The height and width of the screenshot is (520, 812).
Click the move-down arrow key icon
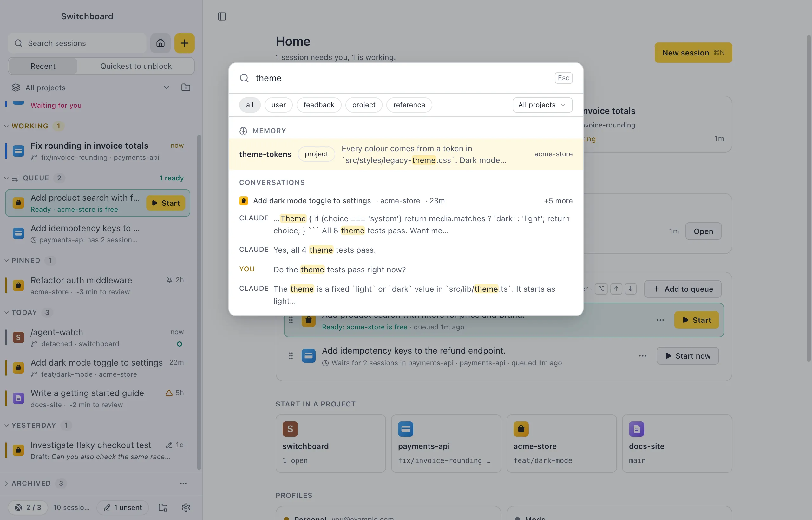coord(631,289)
